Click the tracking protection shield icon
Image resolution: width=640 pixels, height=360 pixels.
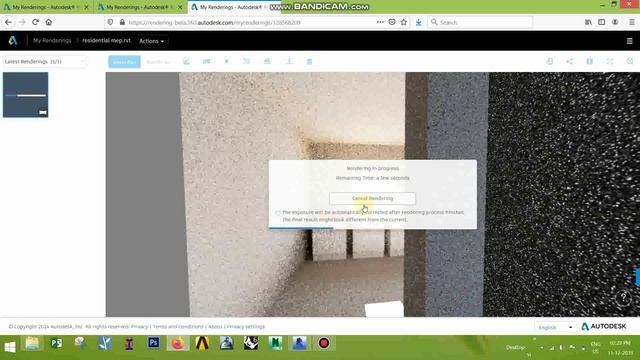[x=110, y=22]
